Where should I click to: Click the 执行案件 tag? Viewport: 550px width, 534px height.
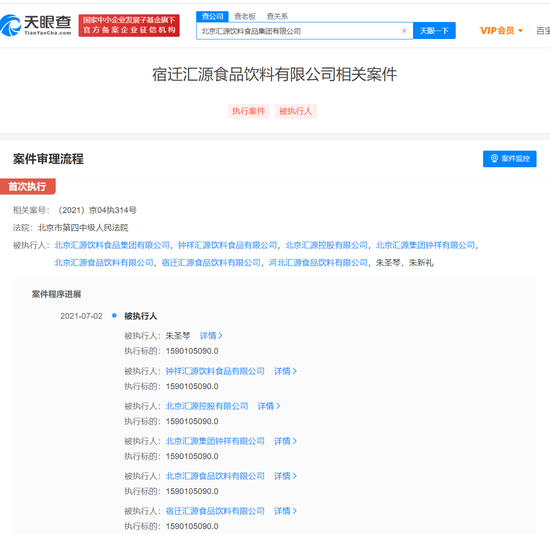[249, 111]
